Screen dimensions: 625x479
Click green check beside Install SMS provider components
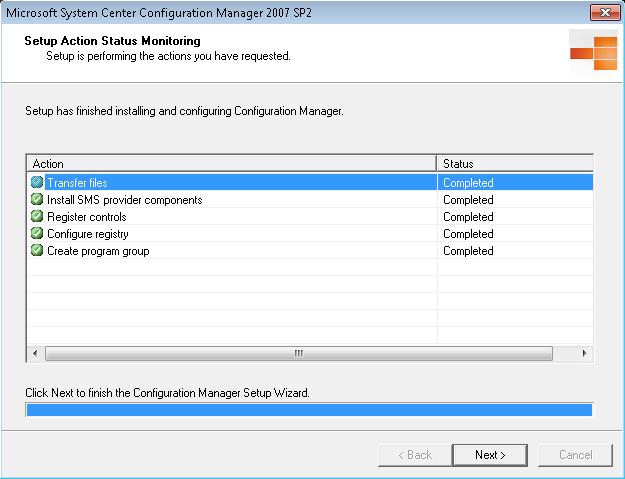[37, 199]
